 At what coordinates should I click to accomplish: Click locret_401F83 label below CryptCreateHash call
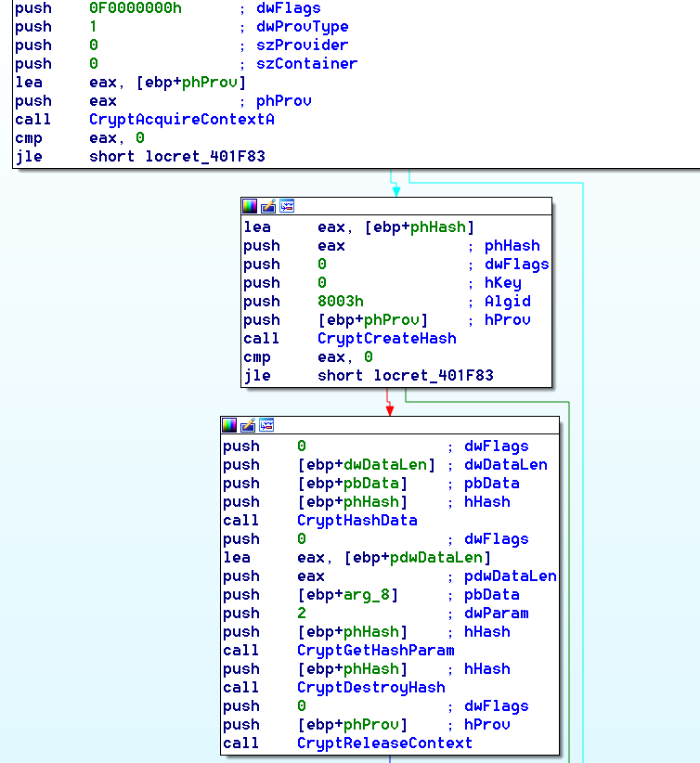[434, 376]
